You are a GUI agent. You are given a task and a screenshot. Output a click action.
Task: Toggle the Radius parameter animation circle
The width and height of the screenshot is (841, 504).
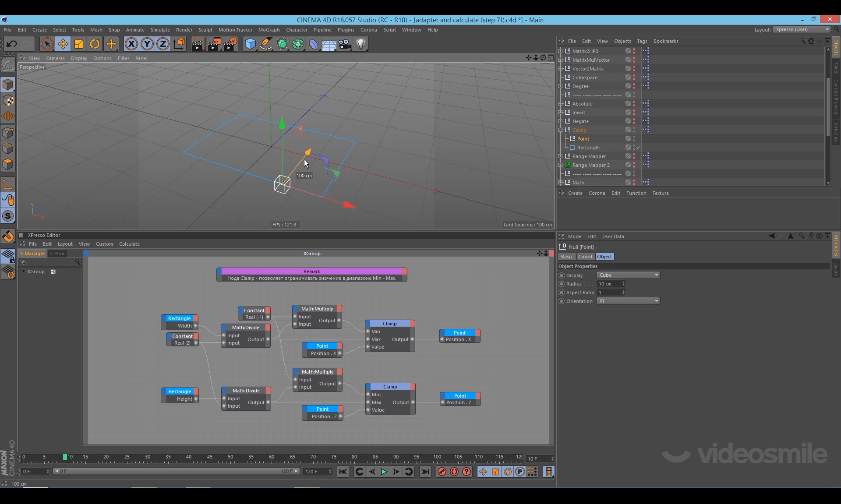pyautogui.click(x=562, y=284)
